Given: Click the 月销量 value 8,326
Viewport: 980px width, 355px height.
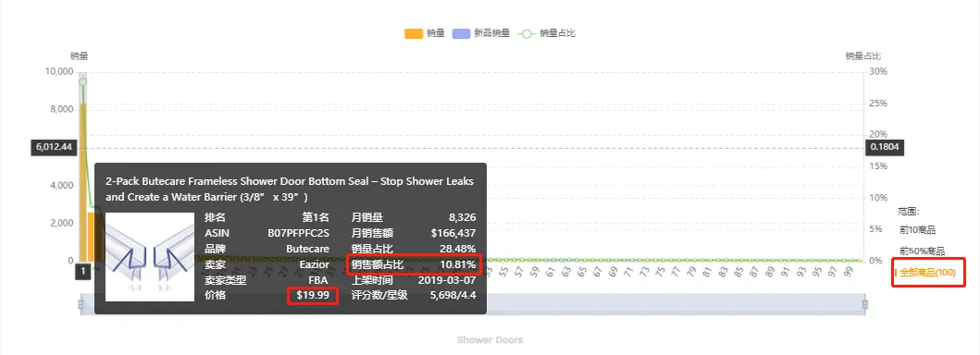Looking at the screenshot, I should coord(462,218).
